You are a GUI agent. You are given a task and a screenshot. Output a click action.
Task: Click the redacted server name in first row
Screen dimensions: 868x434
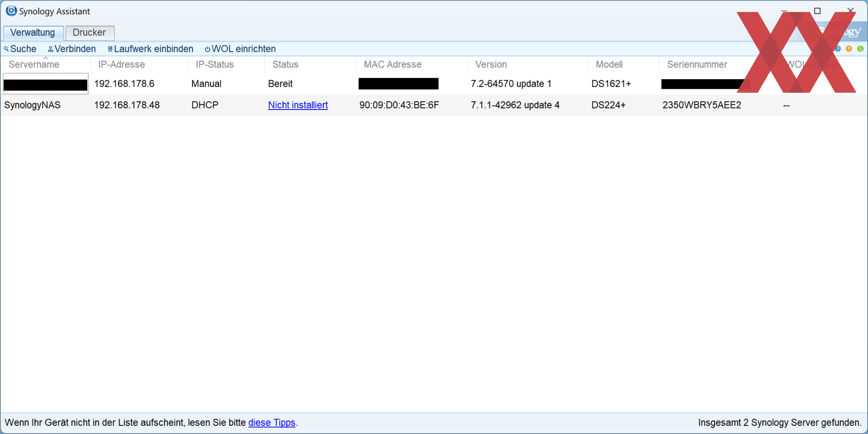(x=45, y=85)
